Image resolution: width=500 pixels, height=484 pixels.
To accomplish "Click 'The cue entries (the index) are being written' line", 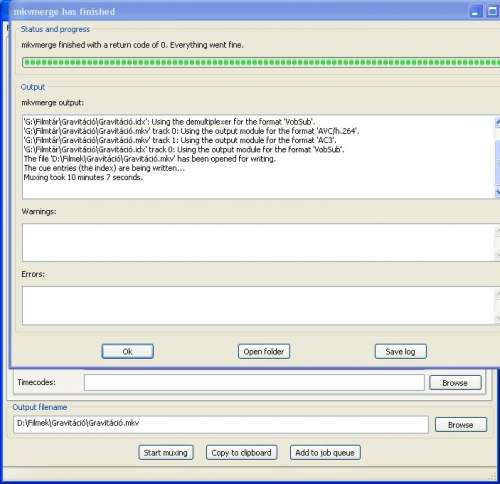I will pos(104,168).
